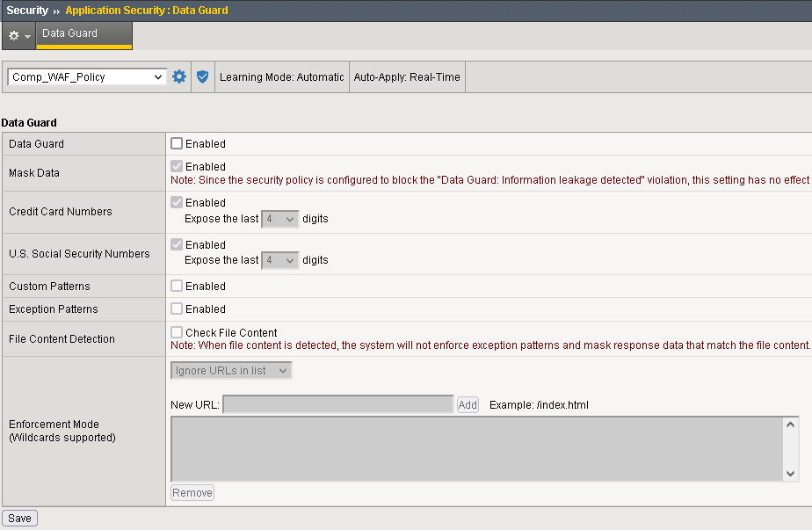Image resolution: width=812 pixels, height=530 pixels.
Task: Click the Remove button under URL list
Action: coord(192,492)
